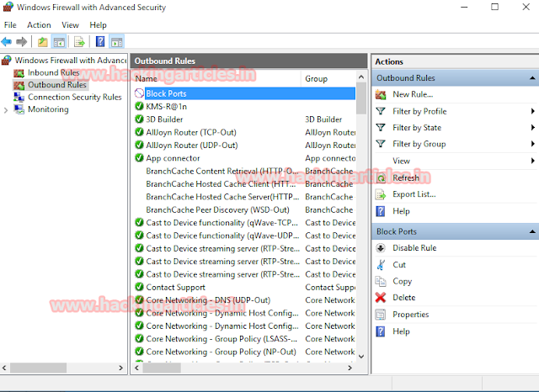
Task: Click Help under Outbound Rules section
Action: coord(401,211)
